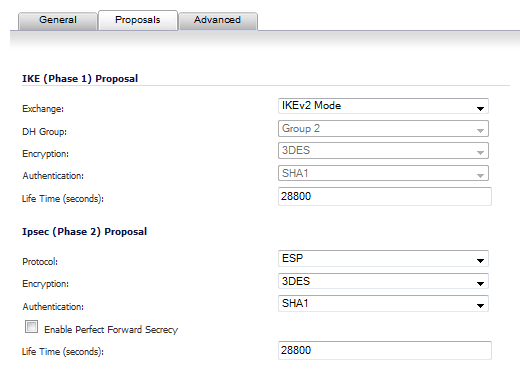Open Phase 2 Authentication SHA1 dropdown
This screenshot has height=369, width=520.
click(x=383, y=304)
